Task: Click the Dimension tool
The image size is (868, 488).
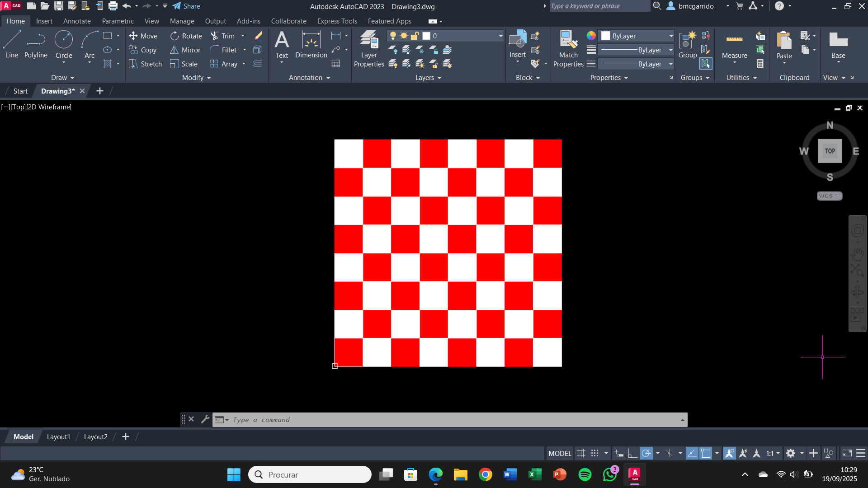Action: [x=311, y=44]
